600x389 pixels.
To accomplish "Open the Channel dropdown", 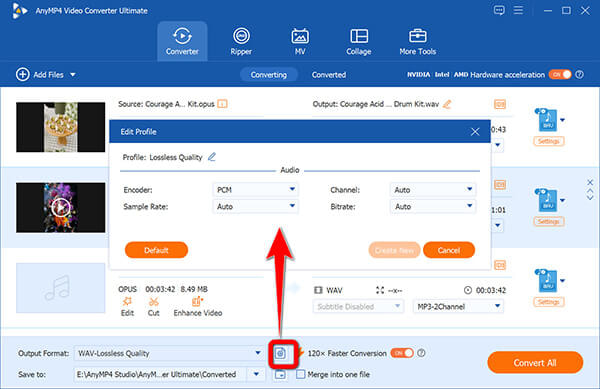I will click(x=433, y=190).
